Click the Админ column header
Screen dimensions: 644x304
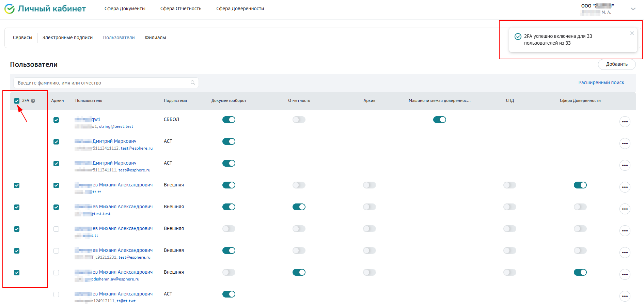point(58,101)
